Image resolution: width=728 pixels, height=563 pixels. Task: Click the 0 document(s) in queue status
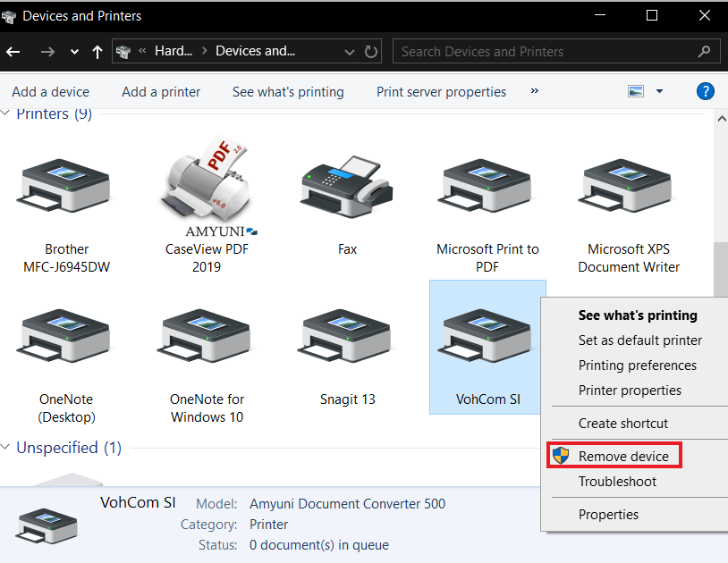tap(319, 545)
